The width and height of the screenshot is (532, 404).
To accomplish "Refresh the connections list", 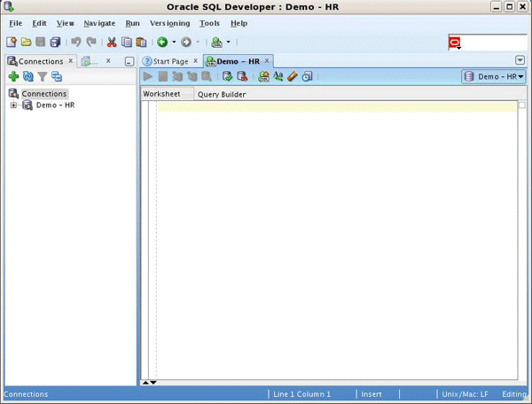I will [27, 76].
